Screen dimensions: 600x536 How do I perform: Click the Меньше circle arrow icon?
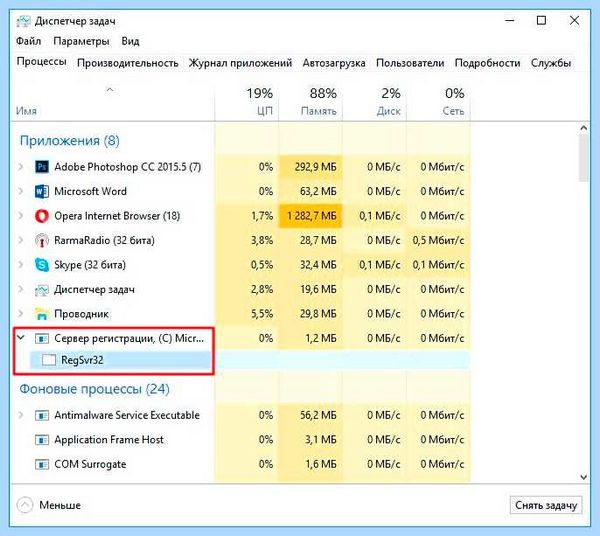tap(25, 505)
